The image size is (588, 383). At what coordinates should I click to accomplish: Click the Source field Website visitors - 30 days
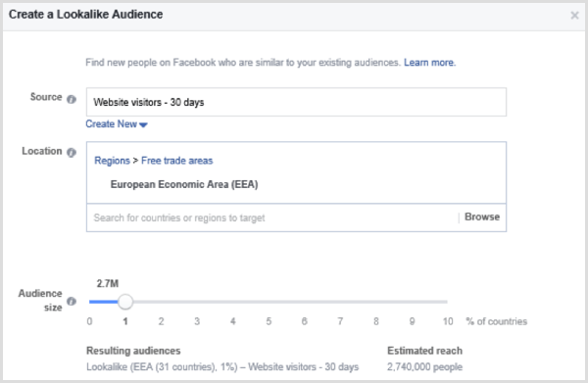point(296,102)
